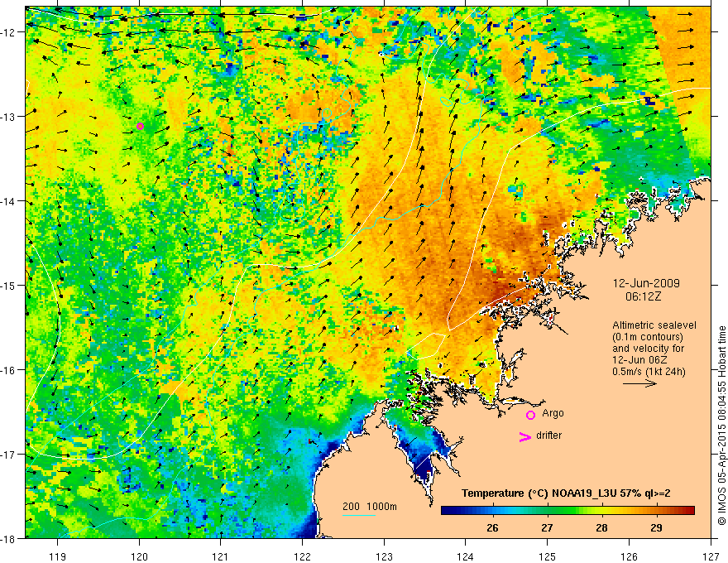Click the magenta Argo float marker on the map
The height and width of the screenshot is (563, 728).
(x=140, y=127)
